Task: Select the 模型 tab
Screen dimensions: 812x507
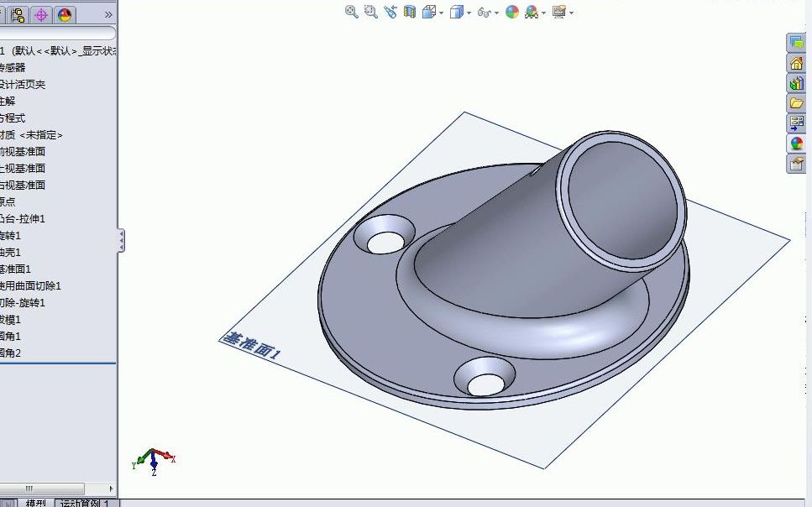Action: [x=35, y=502]
